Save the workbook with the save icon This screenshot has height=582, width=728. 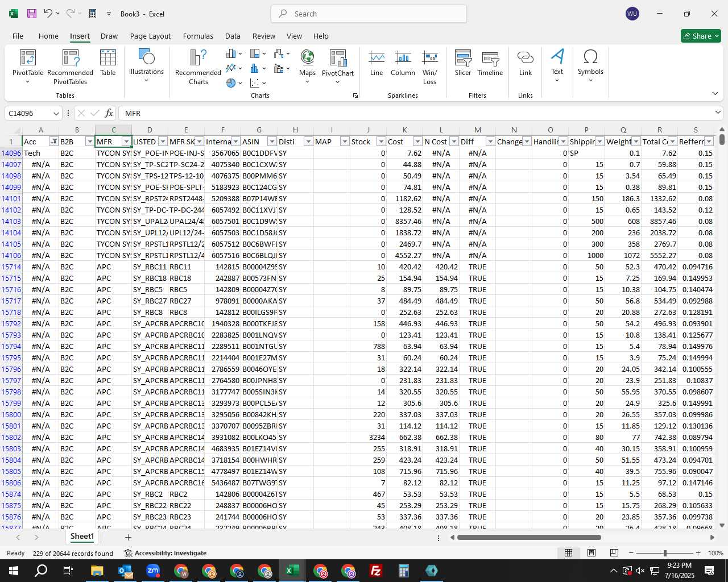pos(32,14)
